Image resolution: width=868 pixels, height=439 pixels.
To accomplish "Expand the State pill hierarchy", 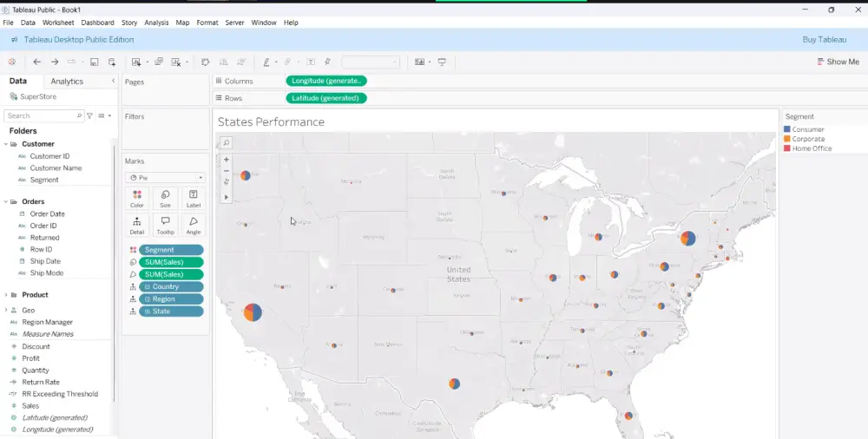I will 148,311.
